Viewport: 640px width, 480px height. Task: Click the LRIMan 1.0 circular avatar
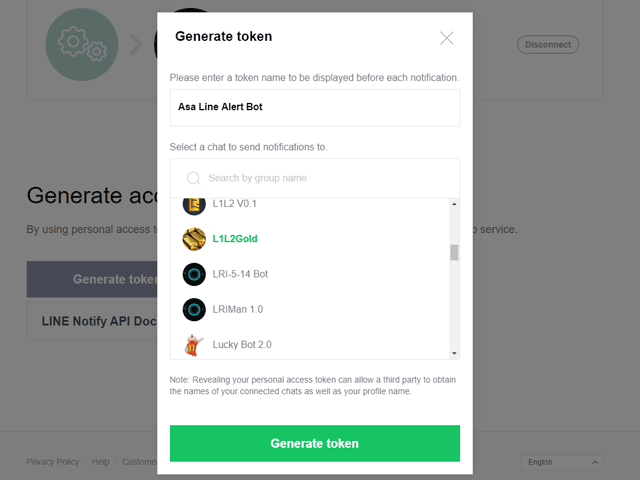pos(194,310)
